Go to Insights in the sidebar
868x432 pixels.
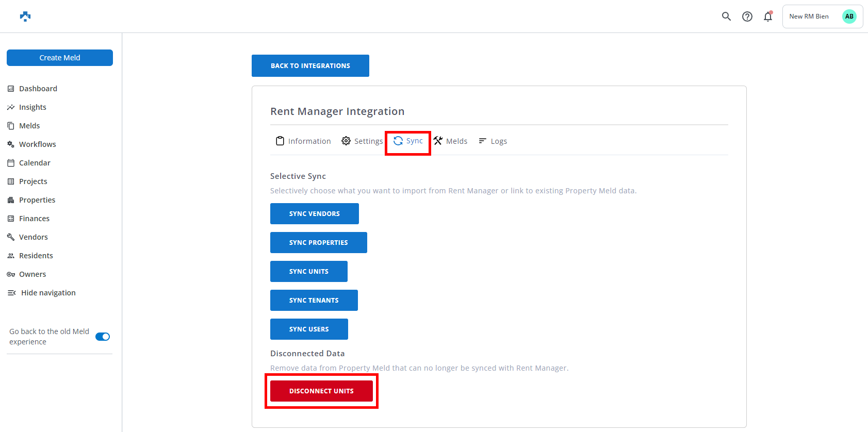pyautogui.click(x=32, y=107)
